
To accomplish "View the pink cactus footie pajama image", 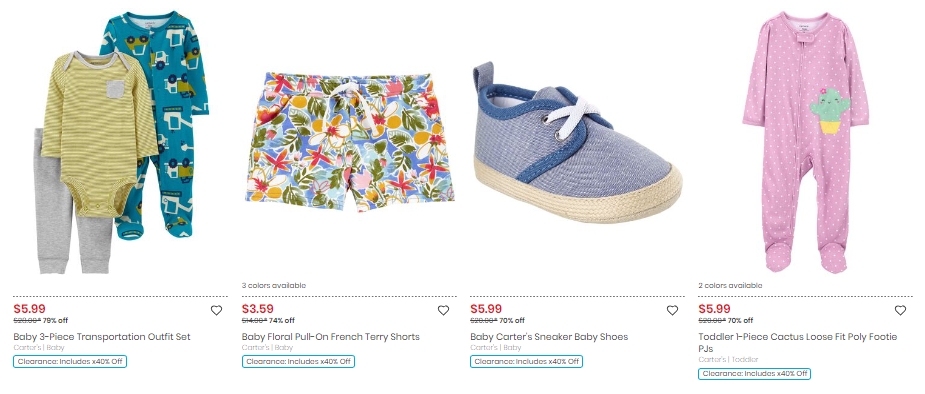I will (805, 142).
